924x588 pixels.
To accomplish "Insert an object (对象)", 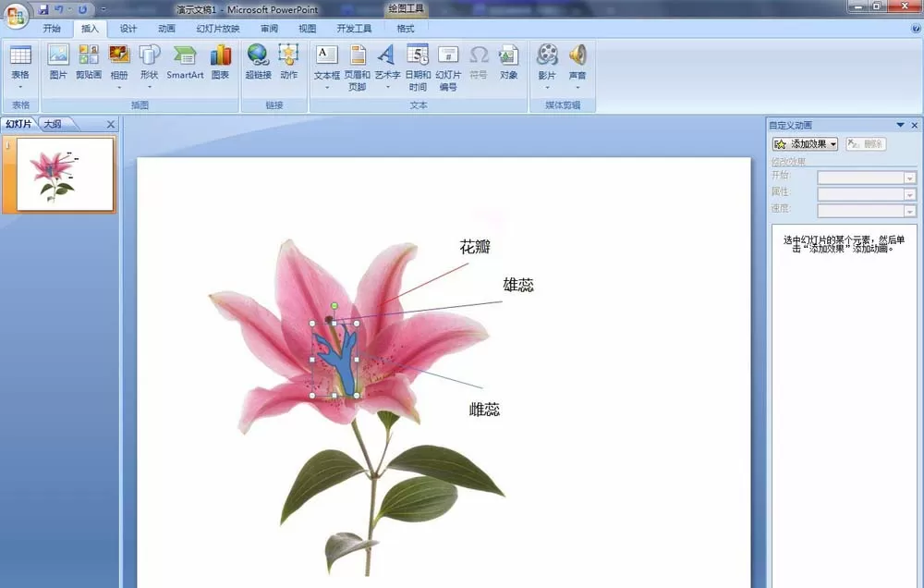I will tap(508, 62).
